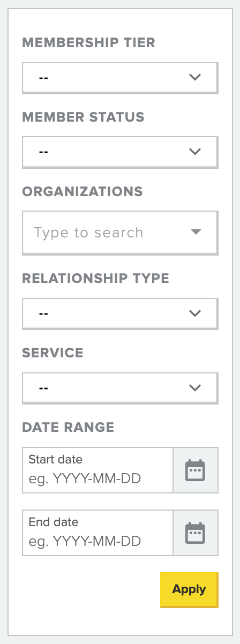Click the DATE RANGE heading label
Viewport: 240px width, 644px height.
coord(68,427)
